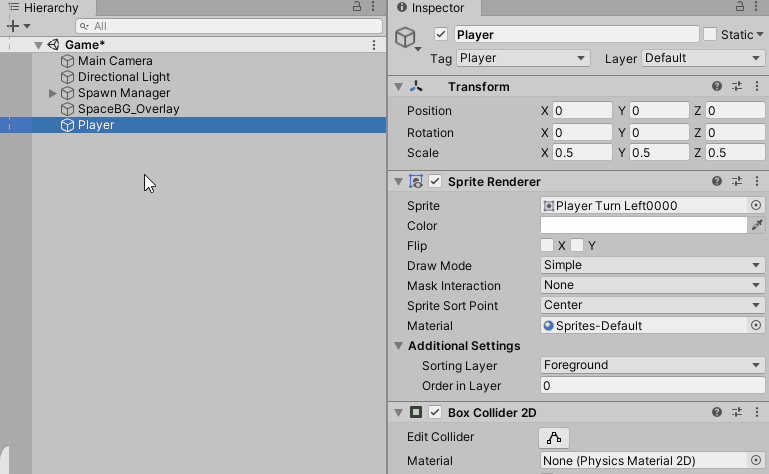The height and width of the screenshot is (474, 769).
Task: Open the create object dropdown arrow
Action: pyautogui.click(x=27, y=26)
